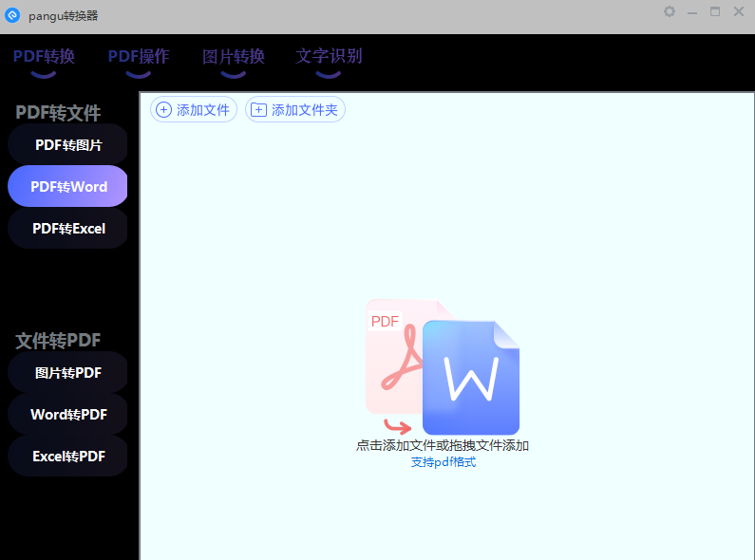The height and width of the screenshot is (560, 755).
Task: Pick the PDF转Excel option
Action: pyautogui.click(x=67, y=228)
